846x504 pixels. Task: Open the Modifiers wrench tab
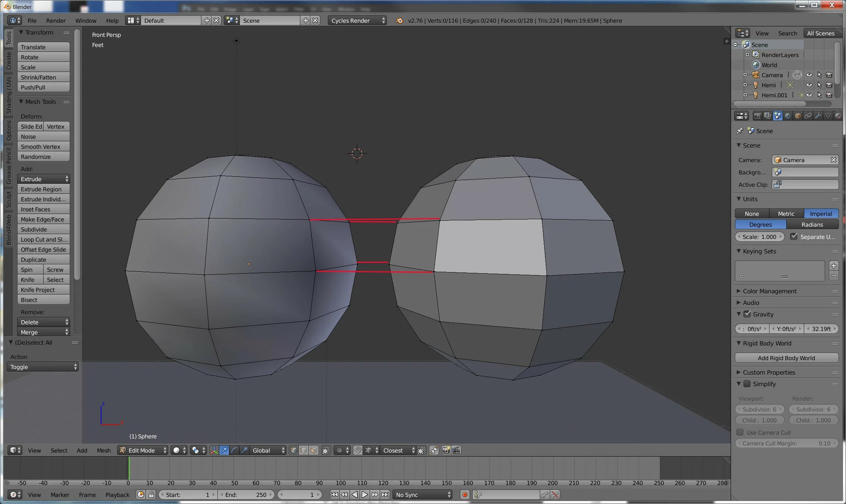(818, 116)
